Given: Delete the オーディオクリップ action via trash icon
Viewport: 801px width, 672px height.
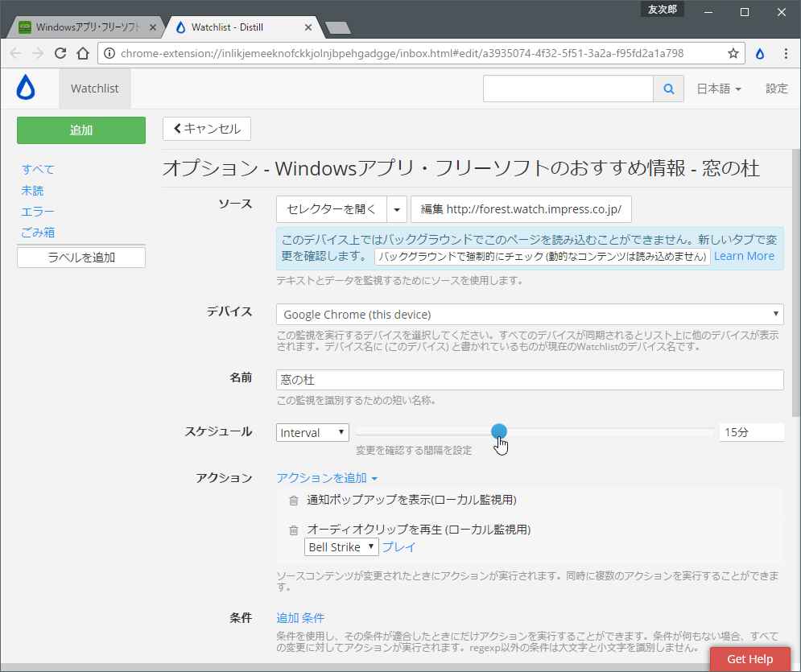Looking at the screenshot, I should pos(293,530).
